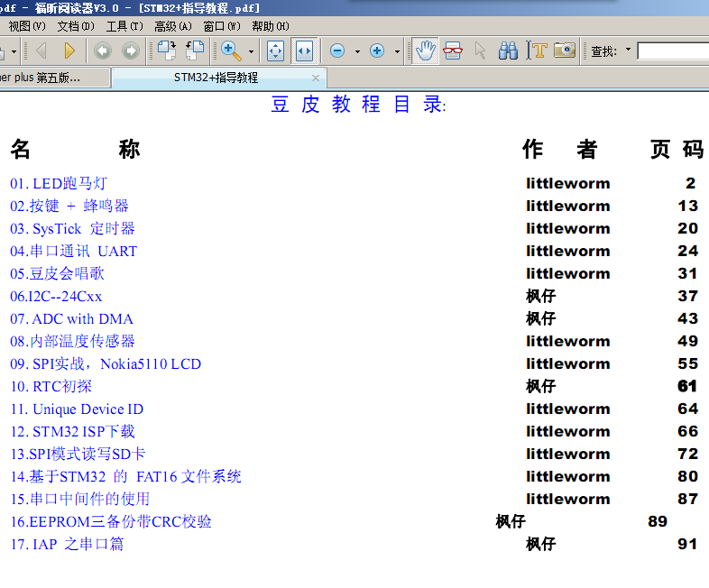Open link 11. Unique Device ID
Viewport: 709px width, 588px height.
77,409
